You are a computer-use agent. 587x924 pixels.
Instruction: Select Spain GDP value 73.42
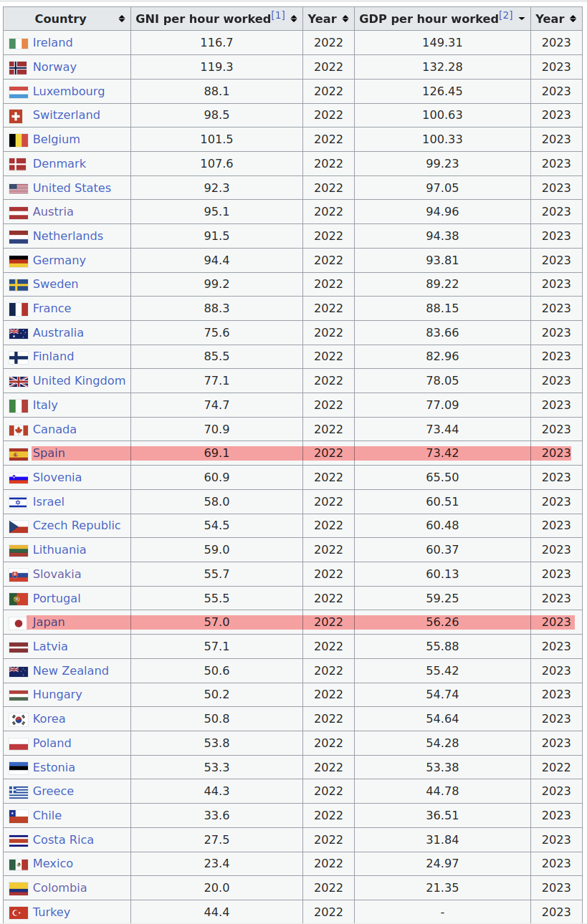click(442, 453)
